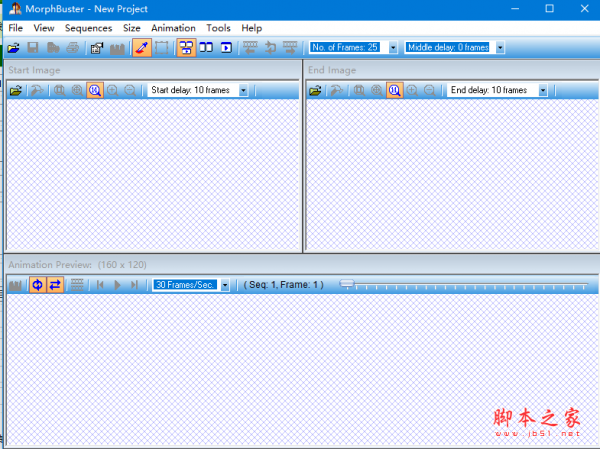Click the hammer tool icon in End Image panel
The width and height of the screenshot is (600, 449).
[x=337, y=91]
